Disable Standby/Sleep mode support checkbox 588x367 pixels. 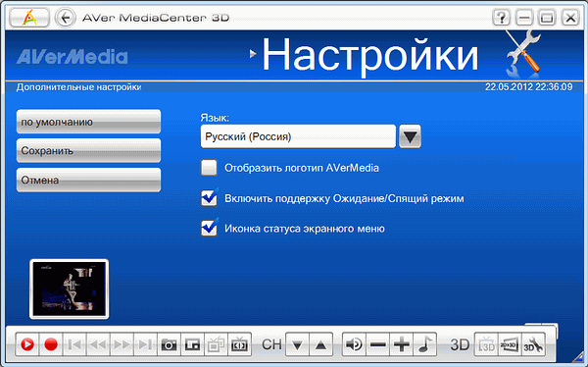209,197
